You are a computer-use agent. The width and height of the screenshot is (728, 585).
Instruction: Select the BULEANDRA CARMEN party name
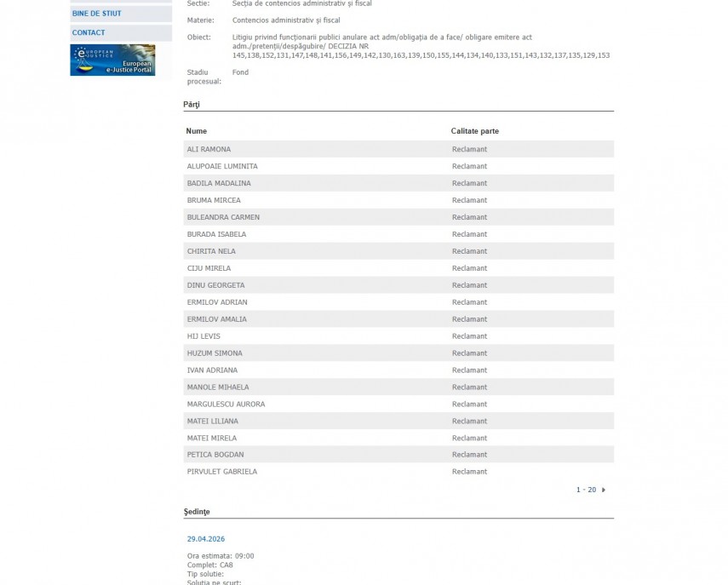223,217
